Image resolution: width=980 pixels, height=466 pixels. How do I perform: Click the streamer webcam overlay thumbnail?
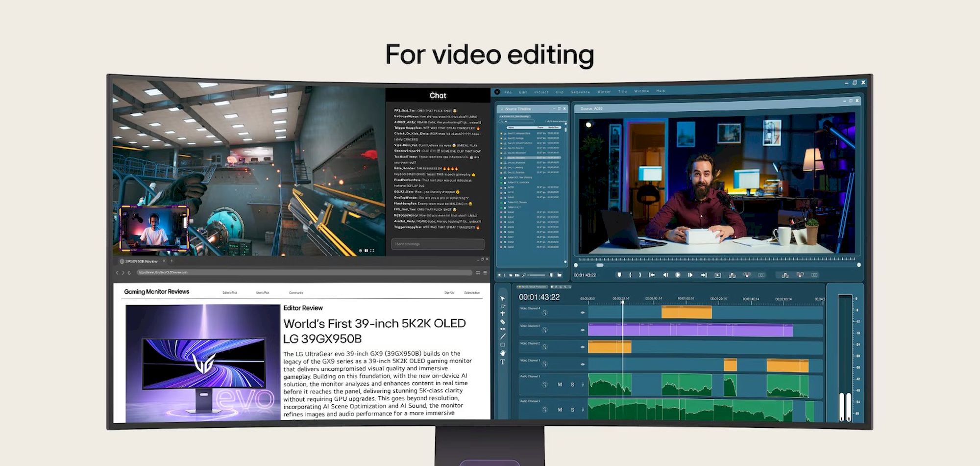point(154,229)
